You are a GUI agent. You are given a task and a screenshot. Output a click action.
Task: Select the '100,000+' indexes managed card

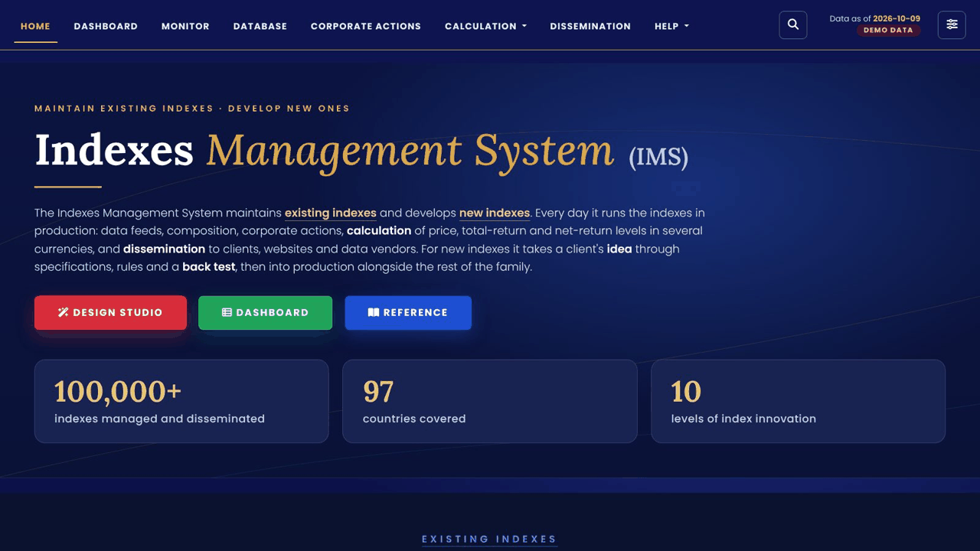[181, 401]
